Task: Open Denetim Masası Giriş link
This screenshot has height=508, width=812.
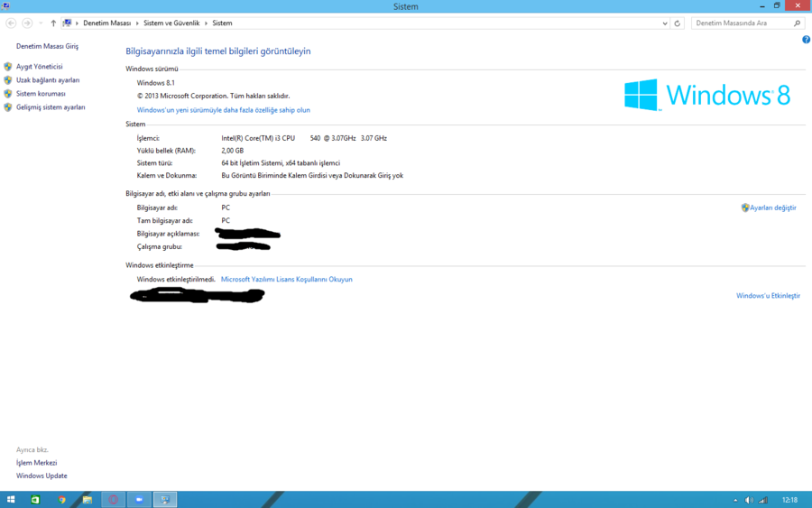Action: (x=47, y=46)
